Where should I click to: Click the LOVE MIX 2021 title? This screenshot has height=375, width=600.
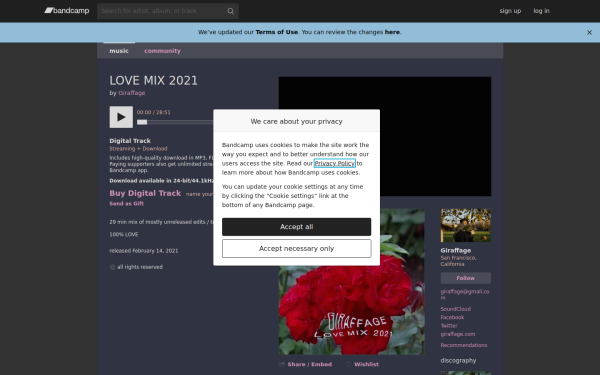[x=154, y=81]
